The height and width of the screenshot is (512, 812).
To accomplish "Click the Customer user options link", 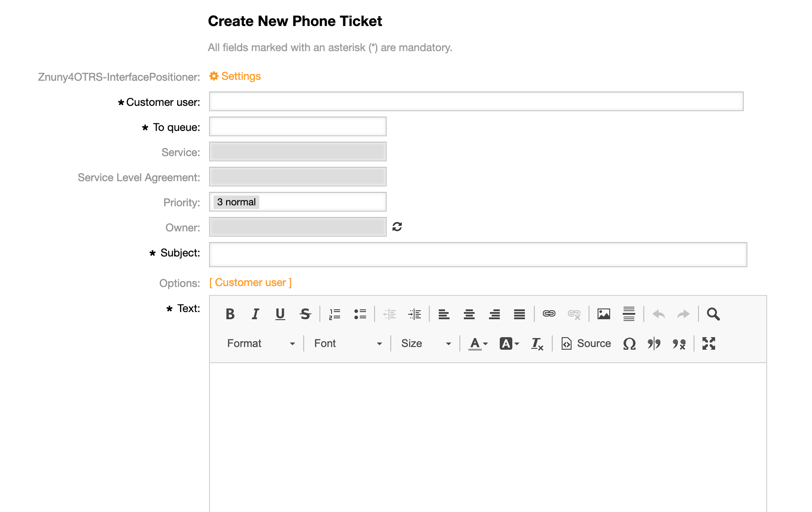I will [x=250, y=282].
